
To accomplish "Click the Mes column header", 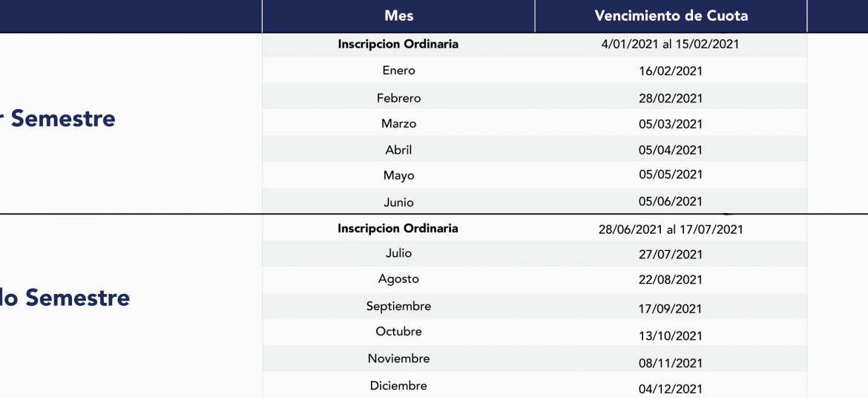I will click(398, 16).
